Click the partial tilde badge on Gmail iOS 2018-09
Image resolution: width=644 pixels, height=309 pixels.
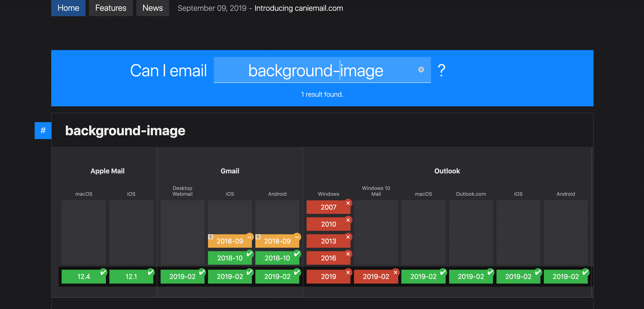coord(250,237)
